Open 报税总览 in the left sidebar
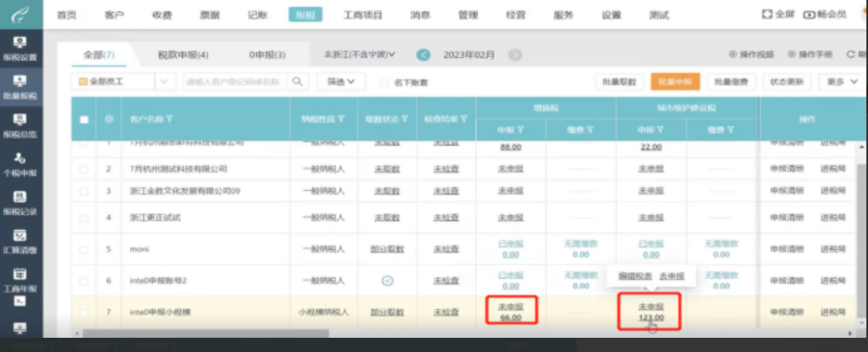The image size is (868, 352). pyautogui.click(x=20, y=125)
